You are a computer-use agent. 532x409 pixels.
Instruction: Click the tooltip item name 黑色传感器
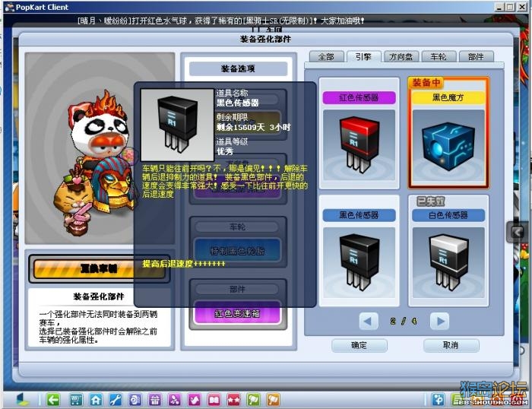(237, 103)
